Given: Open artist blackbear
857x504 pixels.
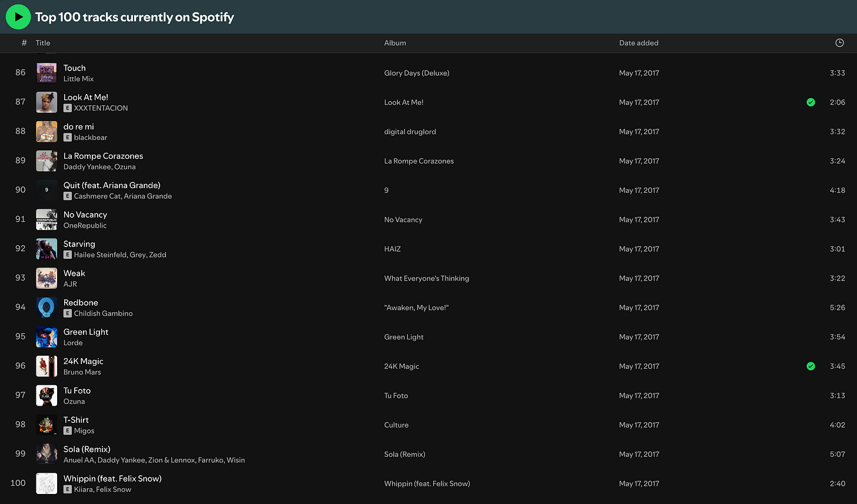Looking at the screenshot, I should pos(91,138).
